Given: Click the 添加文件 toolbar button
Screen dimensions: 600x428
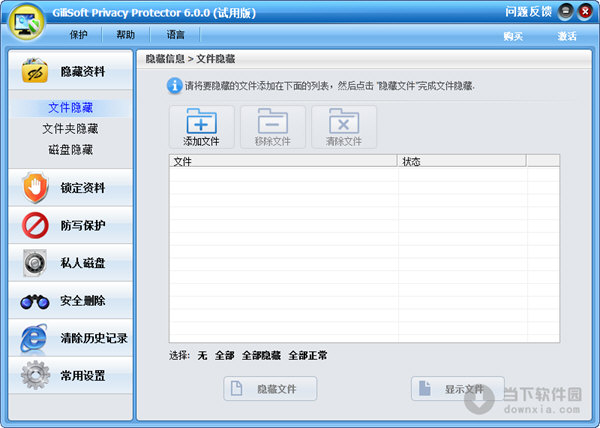Looking at the screenshot, I should pos(202,127).
